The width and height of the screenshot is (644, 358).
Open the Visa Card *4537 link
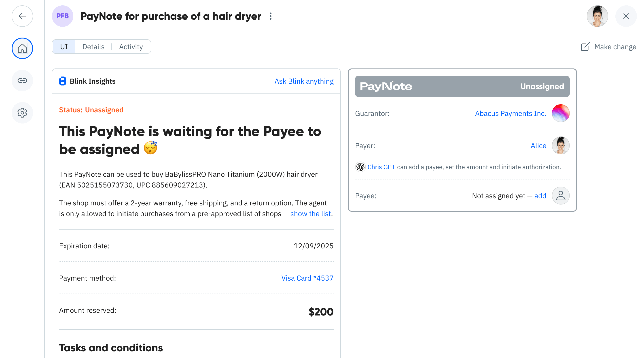click(x=307, y=278)
